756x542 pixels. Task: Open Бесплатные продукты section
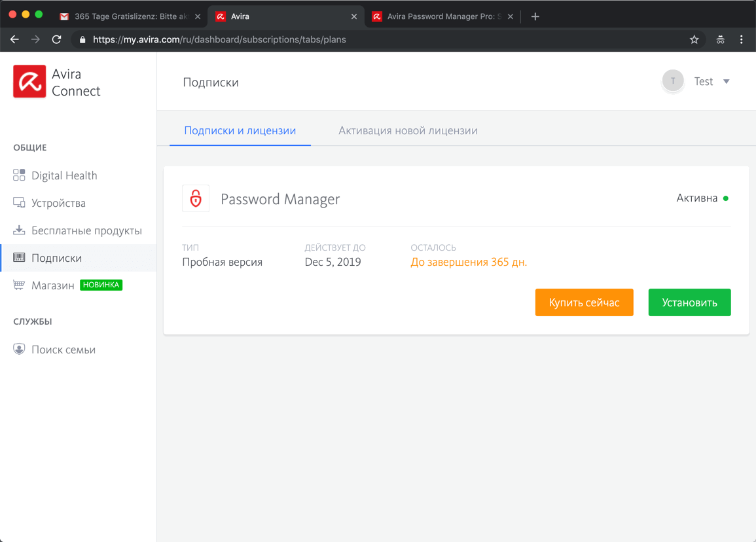(x=78, y=230)
